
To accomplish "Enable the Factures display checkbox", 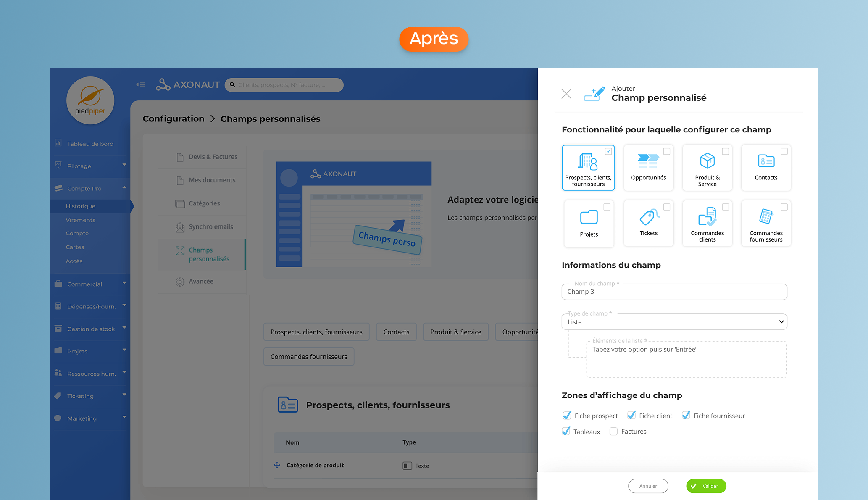I will pyautogui.click(x=613, y=432).
